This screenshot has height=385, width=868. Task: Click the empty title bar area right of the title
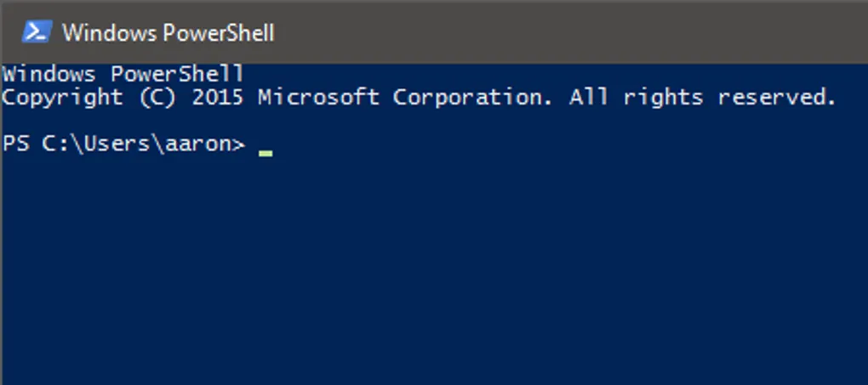[570, 32]
